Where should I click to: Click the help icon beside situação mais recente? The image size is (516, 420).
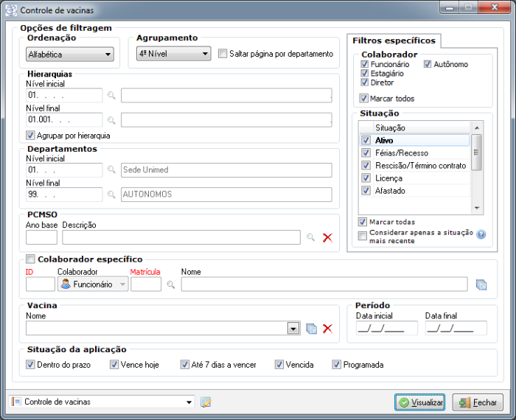[x=481, y=235]
